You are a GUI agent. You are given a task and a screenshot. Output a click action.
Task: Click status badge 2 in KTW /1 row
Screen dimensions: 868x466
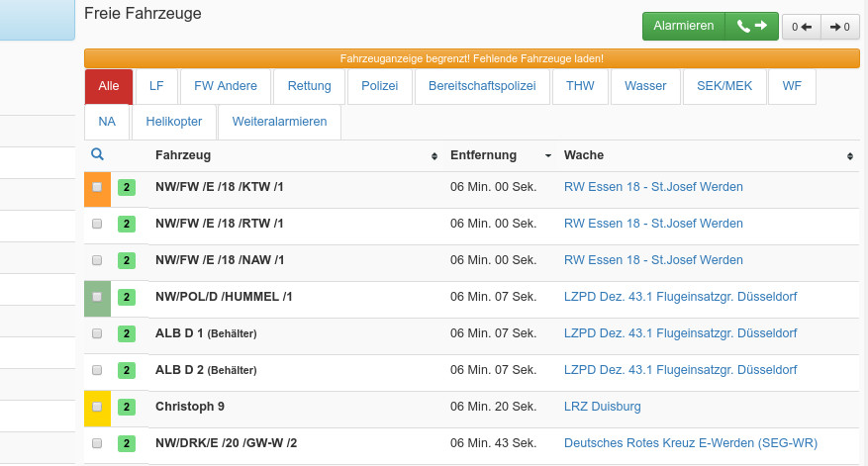(x=127, y=187)
